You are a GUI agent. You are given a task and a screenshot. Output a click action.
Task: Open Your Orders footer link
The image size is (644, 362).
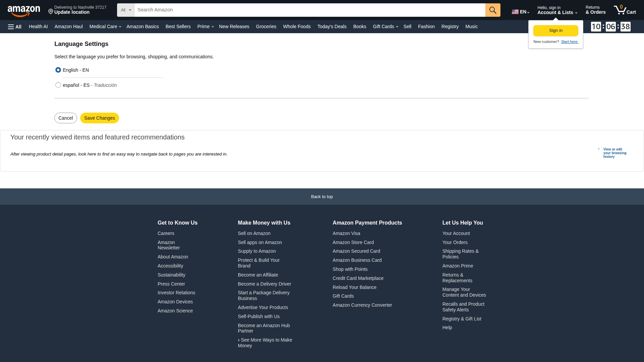click(455, 242)
